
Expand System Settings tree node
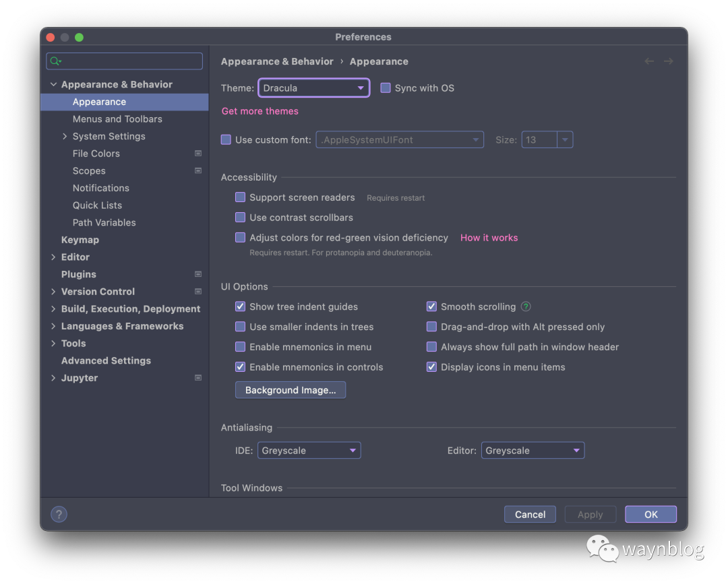coord(65,136)
